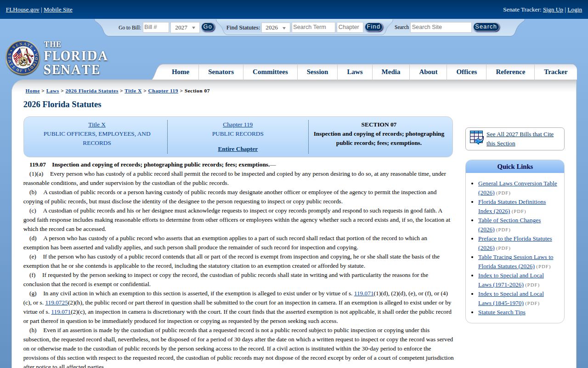The height and width of the screenshot is (368, 588).
Task: Open Table Tracing Session Laws link
Action: 515,261
